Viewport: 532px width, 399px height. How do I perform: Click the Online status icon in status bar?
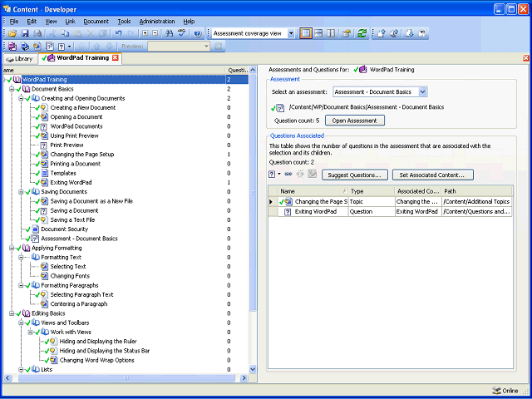pyautogui.click(x=495, y=391)
